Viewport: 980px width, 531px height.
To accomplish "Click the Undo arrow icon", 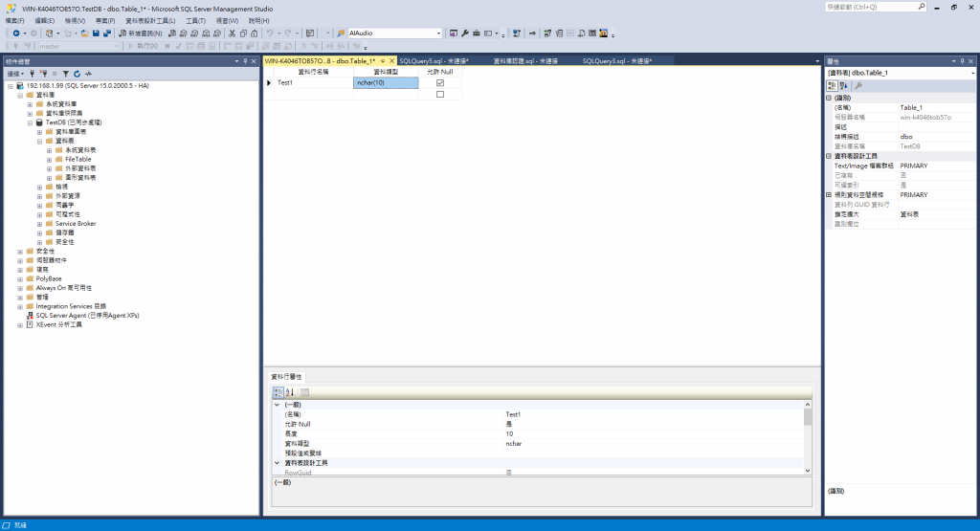I will click(x=269, y=33).
